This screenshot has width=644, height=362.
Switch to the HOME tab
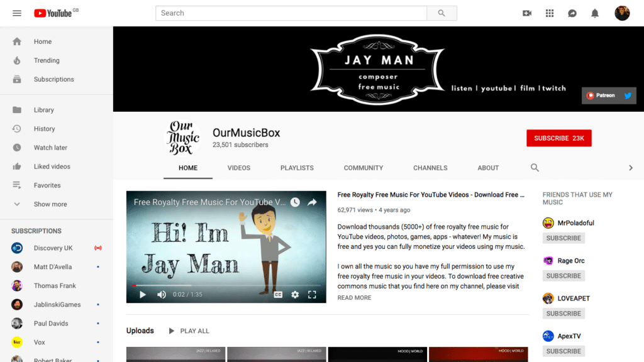[x=188, y=168]
